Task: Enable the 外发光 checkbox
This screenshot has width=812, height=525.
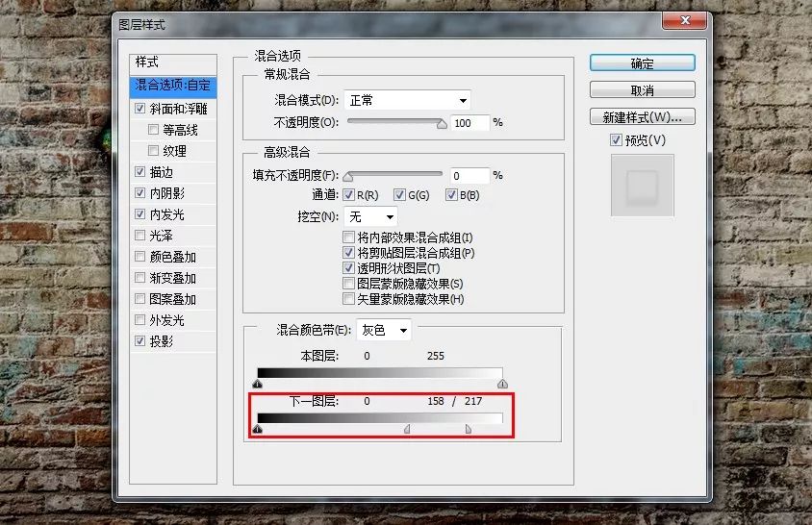Action: coord(140,320)
